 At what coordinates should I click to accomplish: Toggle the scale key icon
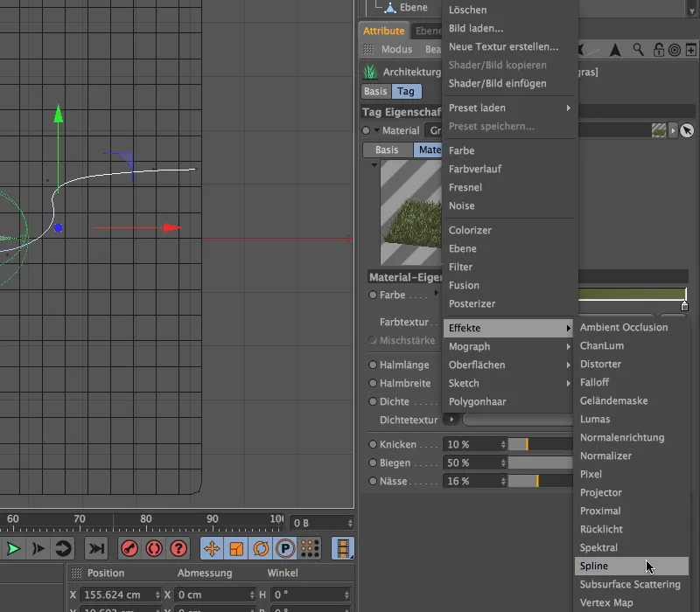(236, 548)
